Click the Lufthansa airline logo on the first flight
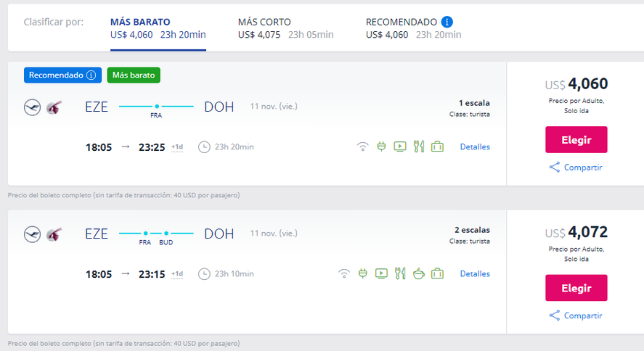 [32, 107]
